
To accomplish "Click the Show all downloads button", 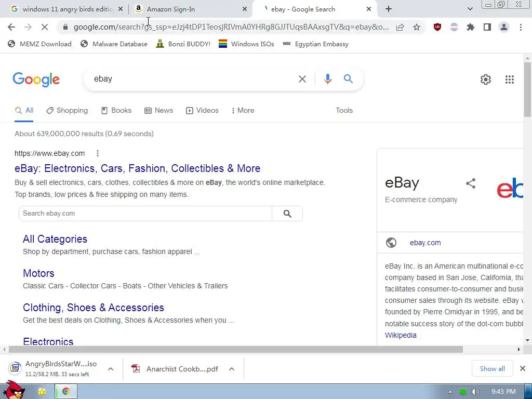I will coord(492,369).
